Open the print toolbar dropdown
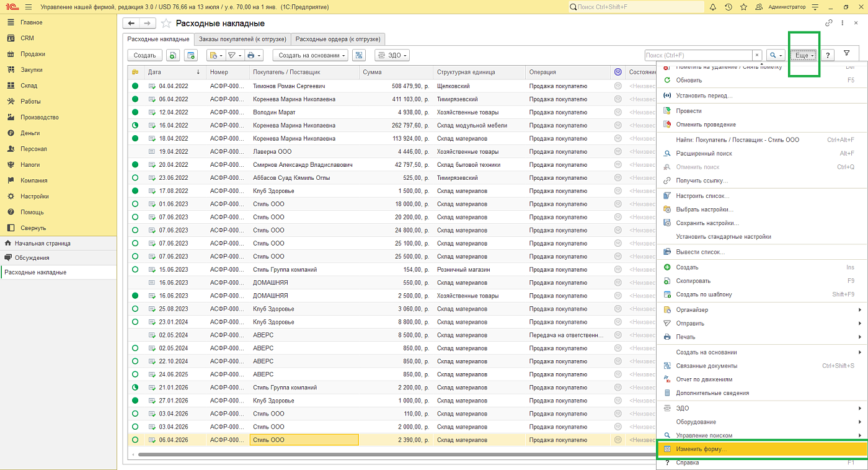 pos(254,55)
